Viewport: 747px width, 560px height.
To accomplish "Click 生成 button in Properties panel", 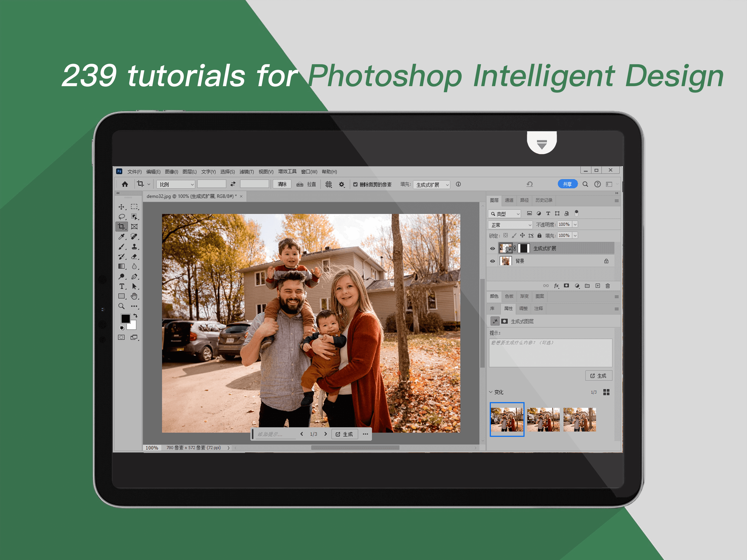I will coord(599,376).
